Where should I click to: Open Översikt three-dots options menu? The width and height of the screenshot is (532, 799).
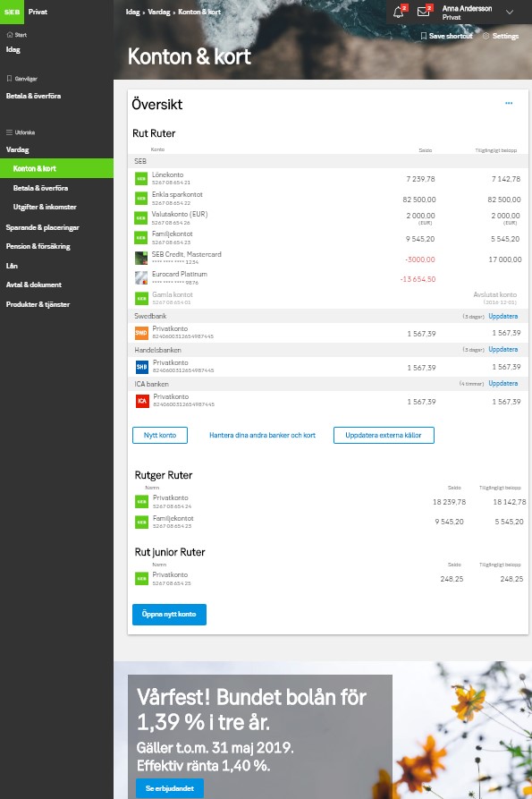509,103
